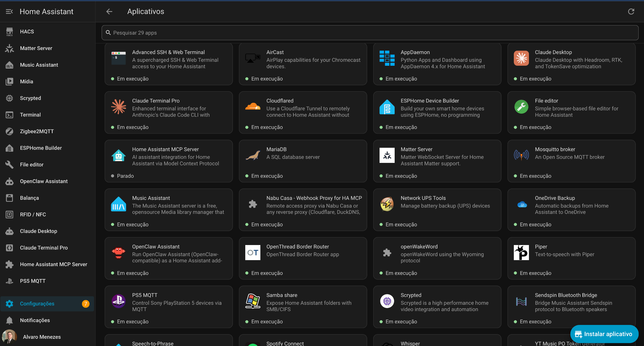The height and width of the screenshot is (346, 644).
Task: Click the Sendspin Bluetooth Bridge icon
Action: point(521,301)
